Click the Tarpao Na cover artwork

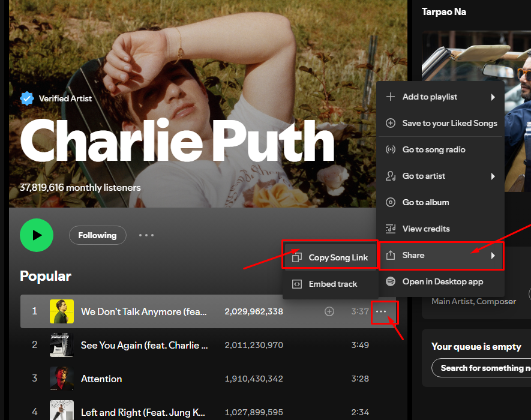476,112
